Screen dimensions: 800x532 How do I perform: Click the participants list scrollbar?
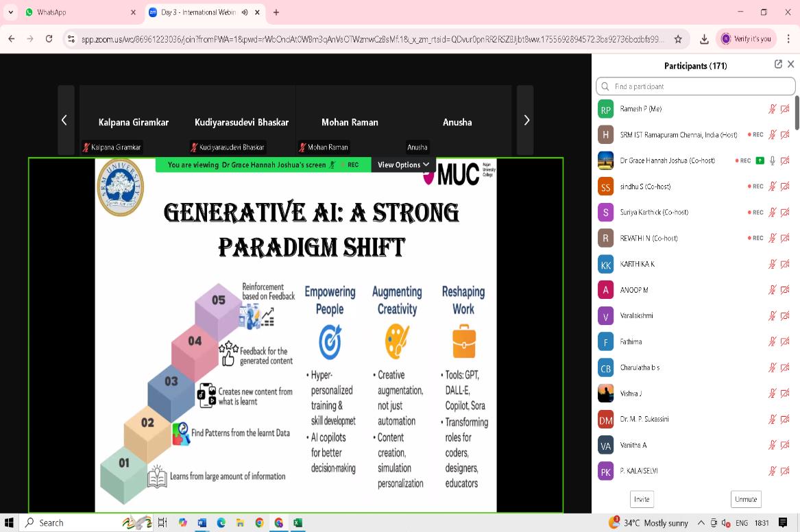point(797,112)
